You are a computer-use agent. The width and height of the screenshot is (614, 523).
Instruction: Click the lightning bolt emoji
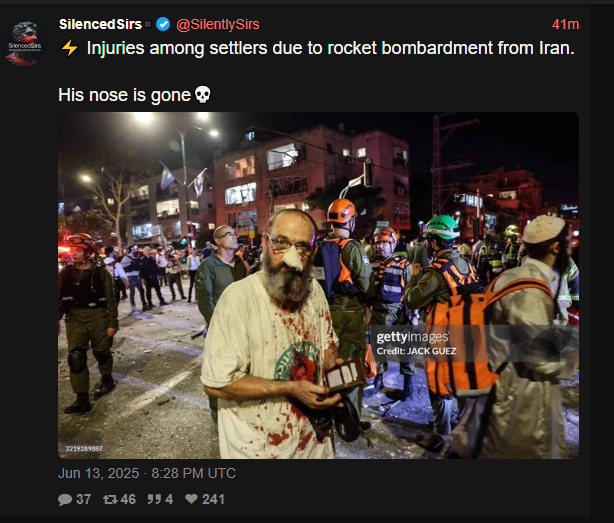[70, 48]
